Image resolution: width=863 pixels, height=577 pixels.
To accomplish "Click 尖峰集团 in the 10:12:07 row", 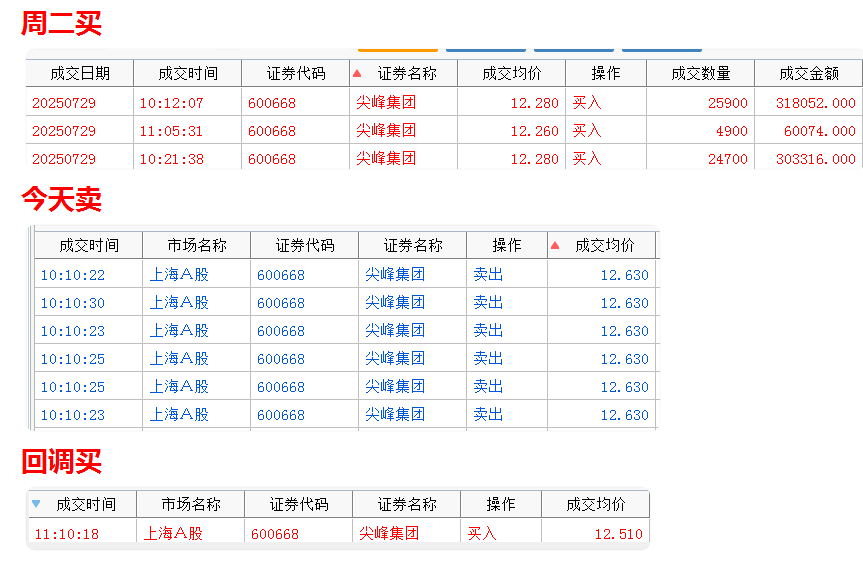I will pos(386,102).
